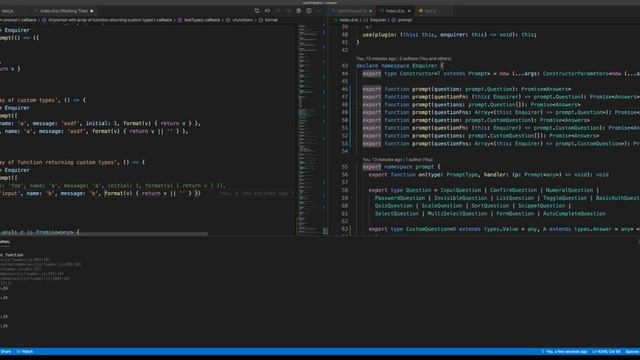The image size is (640, 360).
Task: Click the next change arrow icon
Action: (288, 11)
